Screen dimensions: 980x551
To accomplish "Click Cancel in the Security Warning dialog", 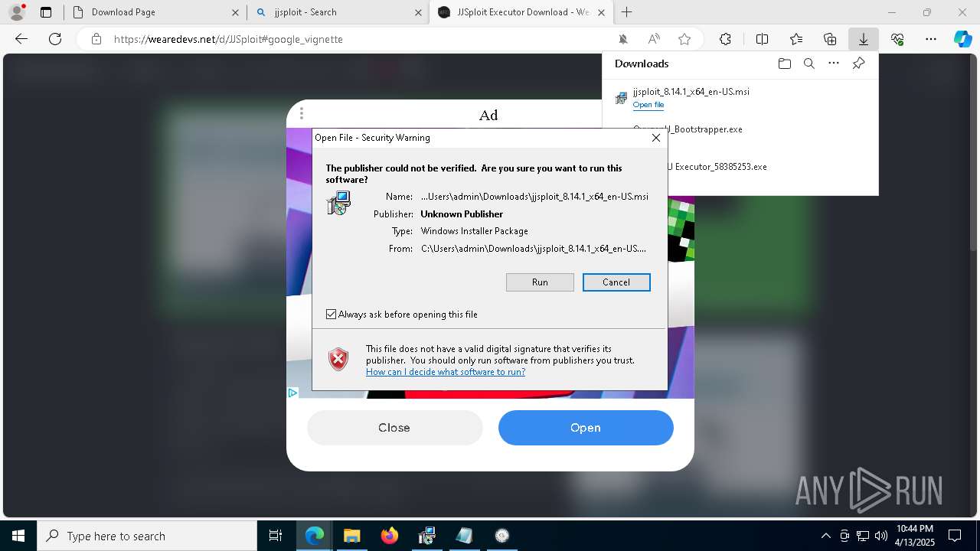I will coord(616,282).
